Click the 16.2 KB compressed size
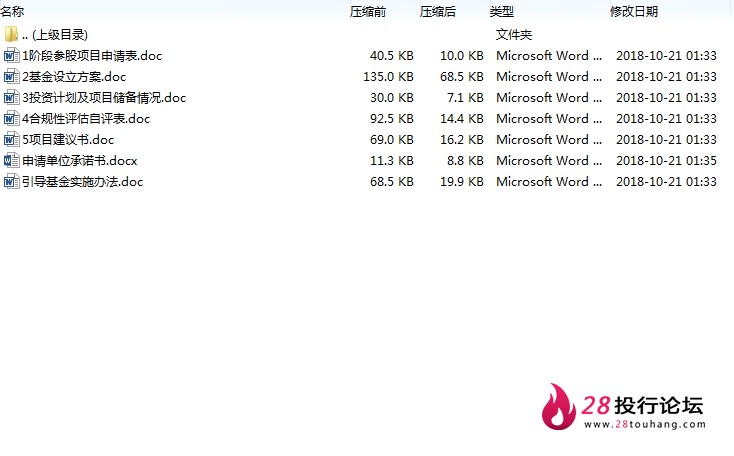734x456 pixels. [x=462, y=140]
